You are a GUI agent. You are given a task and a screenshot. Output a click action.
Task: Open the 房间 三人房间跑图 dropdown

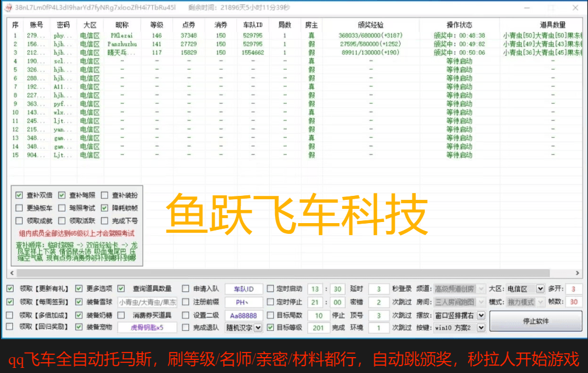(x=460, y=302)
